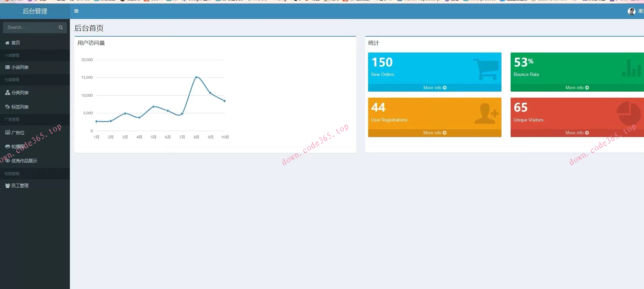Screen dimensions: 644x289
Task: Click the 53% value on the green card
Action: [524, 62]
